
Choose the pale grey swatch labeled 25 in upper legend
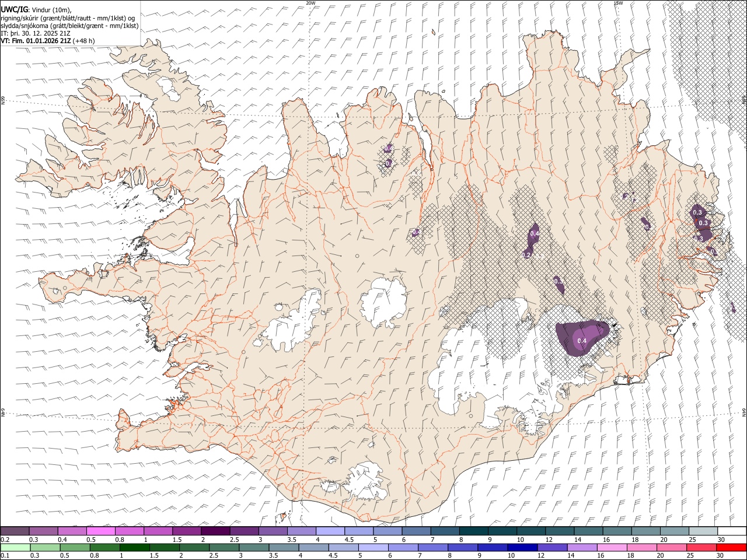click(703, 531)
